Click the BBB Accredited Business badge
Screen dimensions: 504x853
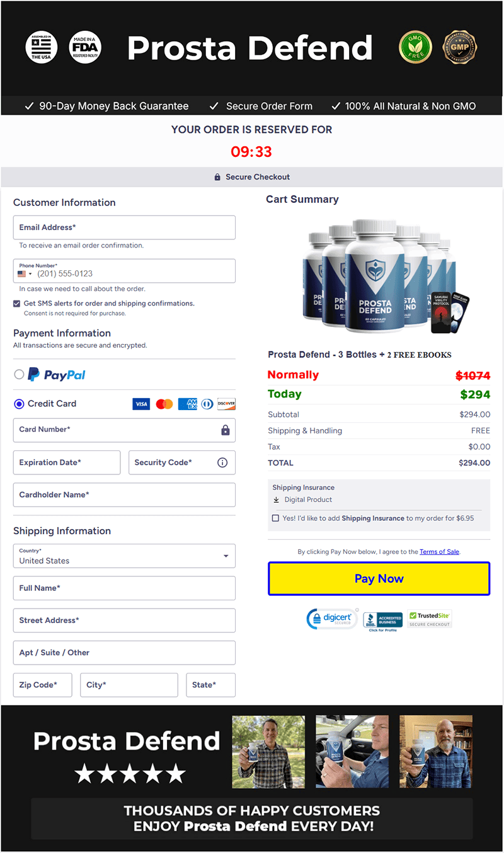pos(382,621)
